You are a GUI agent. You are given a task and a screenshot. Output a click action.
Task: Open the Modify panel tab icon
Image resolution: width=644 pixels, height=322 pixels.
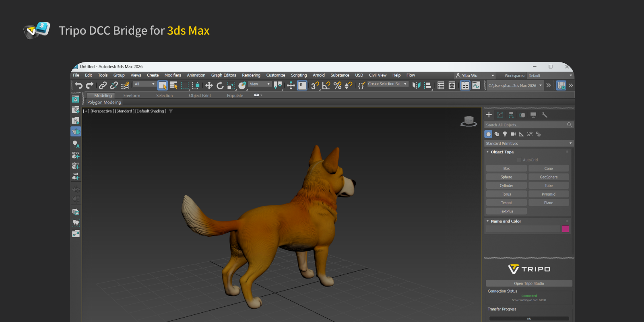click(500, 115)
